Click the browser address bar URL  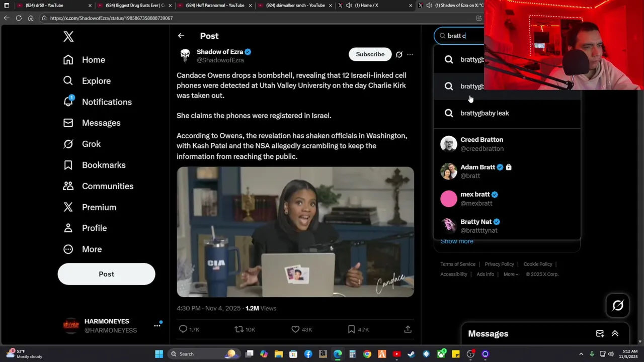(x=112, y=18)
